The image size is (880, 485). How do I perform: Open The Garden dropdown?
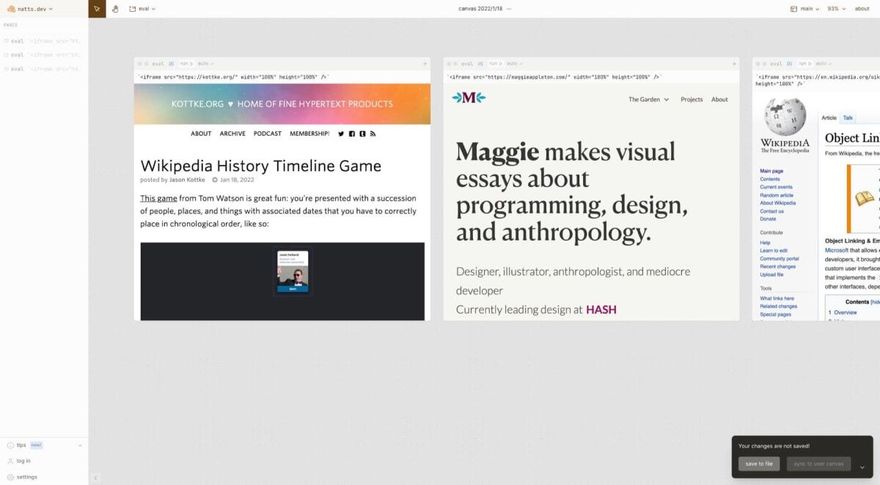(x=648, y=99)
